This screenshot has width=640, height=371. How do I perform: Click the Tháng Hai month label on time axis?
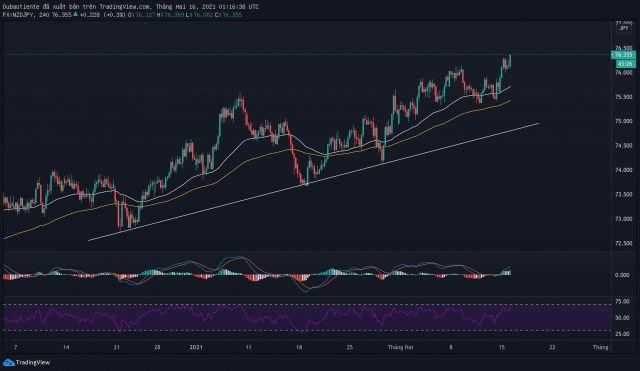[x=400, y=347]
